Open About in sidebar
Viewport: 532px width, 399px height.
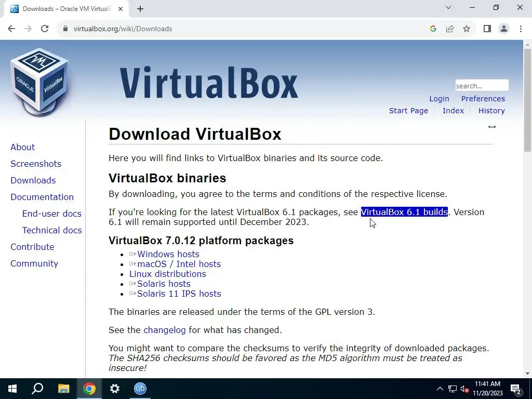[x=22, y=147]
